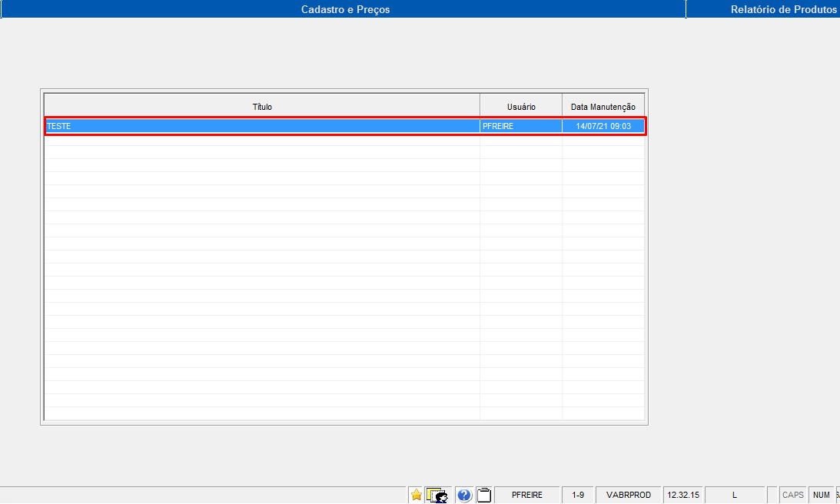
Task: Click the clipboard icon in status bar
Action: coord(483,495)
